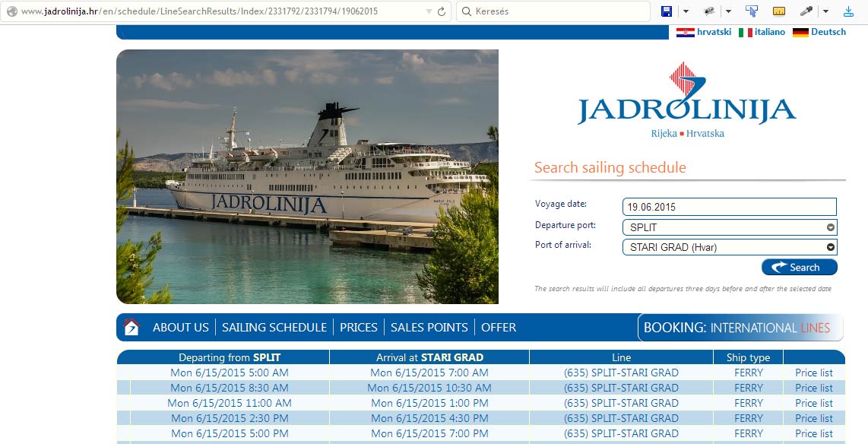Open Price list for the 5:00 PM departure
The width and height of the screenshot is (868, 444).
(814, 433)
